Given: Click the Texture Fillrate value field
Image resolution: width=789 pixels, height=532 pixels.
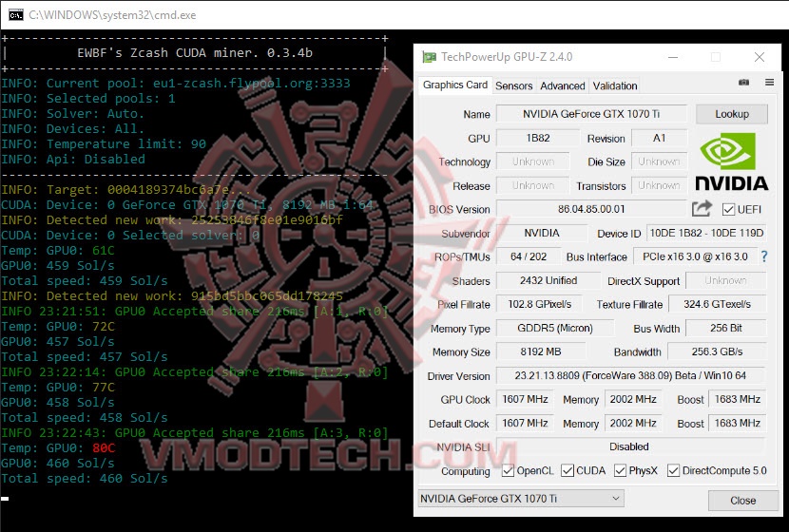Looking at the screenshot, I should click(717, 304).
